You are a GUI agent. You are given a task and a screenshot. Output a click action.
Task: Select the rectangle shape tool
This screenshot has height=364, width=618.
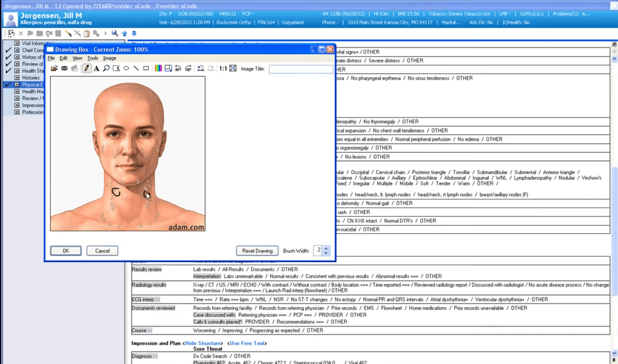pyautogui.click(x=146, y=68)
